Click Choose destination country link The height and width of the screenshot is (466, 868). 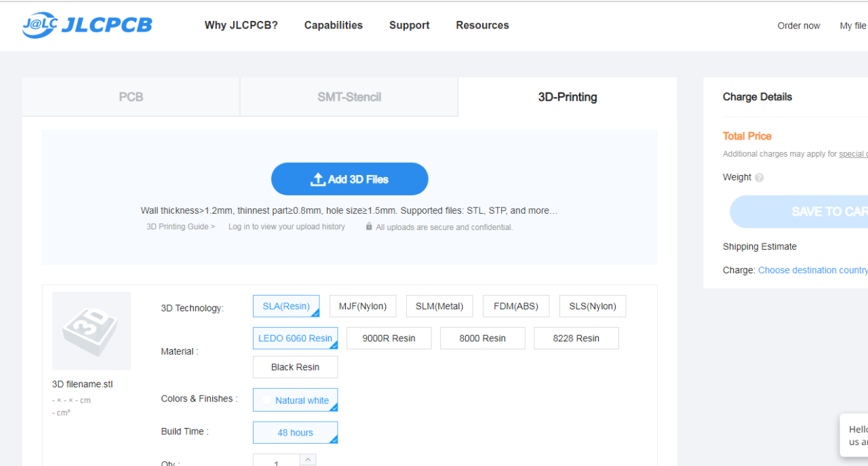tap(812, 270)
